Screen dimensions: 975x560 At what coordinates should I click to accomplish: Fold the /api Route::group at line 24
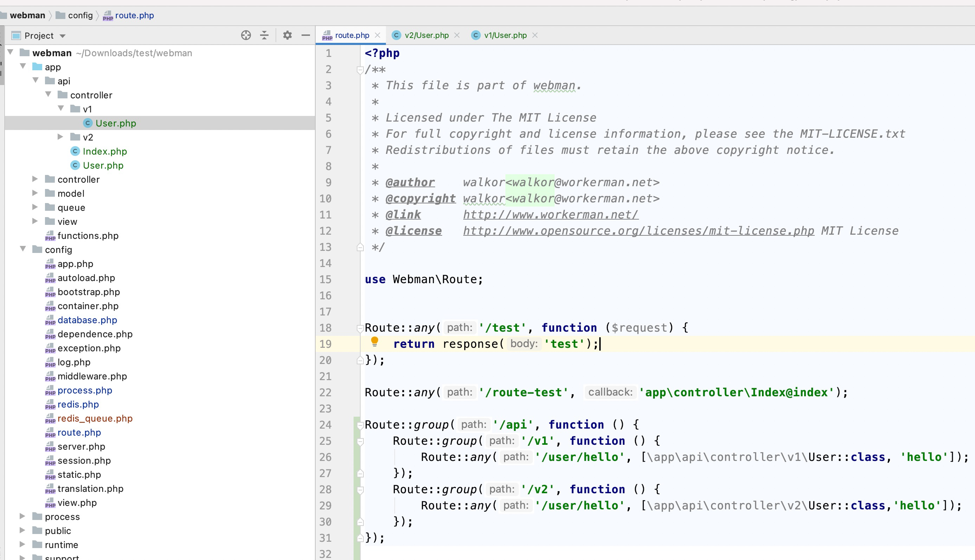coord(360,425)
